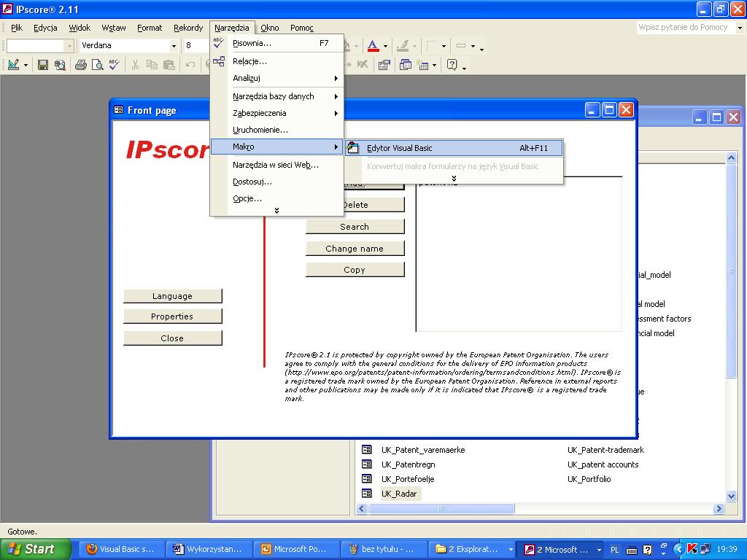Image resolution: width=747 pixels, height=560 pixels.
Task: Click the Cut scissors icon
Action: (x=135, y=65)
